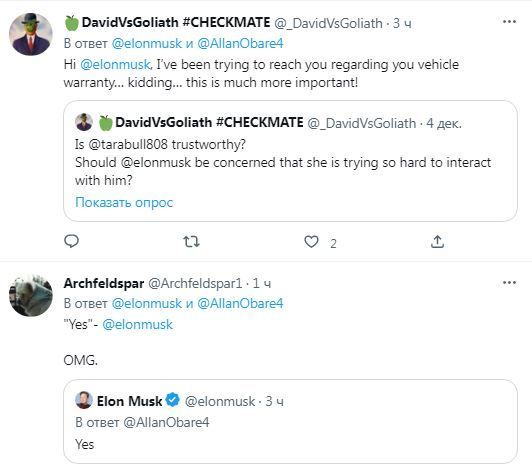
Task: Open quoted Elon Musk 'Yes' tweet card
Action: click(x=290, y=421)
